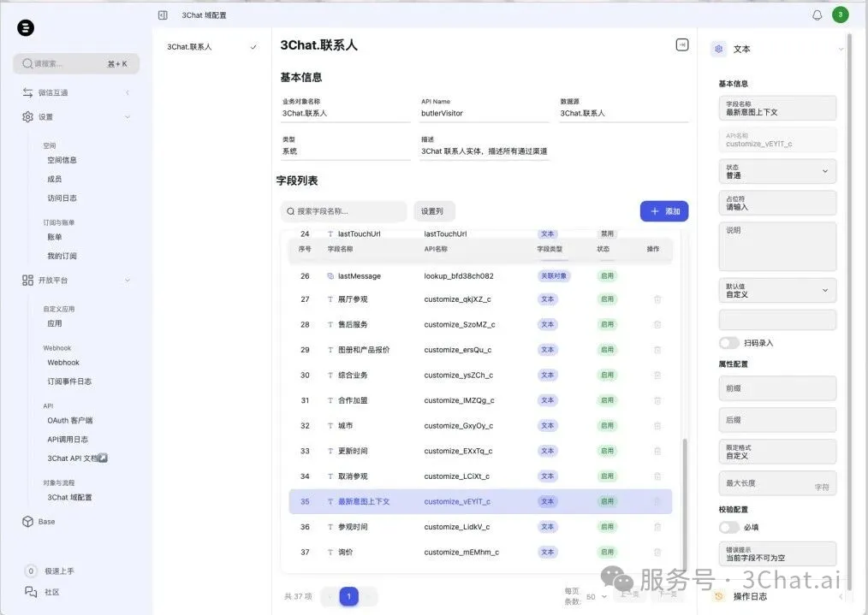Open the 限定格式 自定义 dropdown
Image resolution: width=868 pixels, height=615 pixels.
tap(777, 452)
